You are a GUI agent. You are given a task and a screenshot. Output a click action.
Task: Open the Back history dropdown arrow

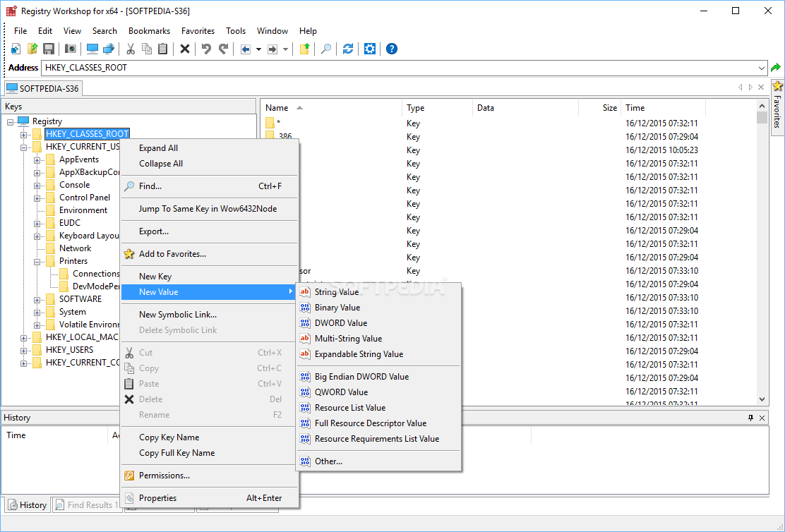(x=258, y=49)
